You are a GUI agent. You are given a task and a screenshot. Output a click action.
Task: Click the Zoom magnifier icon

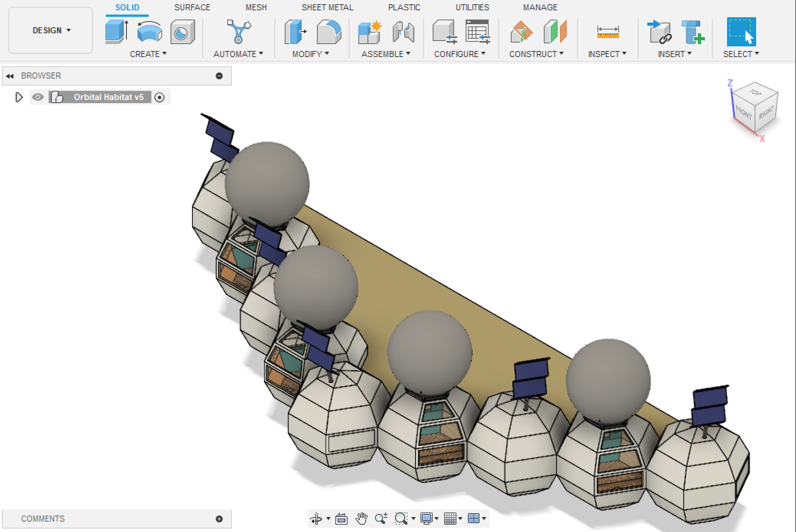(381, 519)
